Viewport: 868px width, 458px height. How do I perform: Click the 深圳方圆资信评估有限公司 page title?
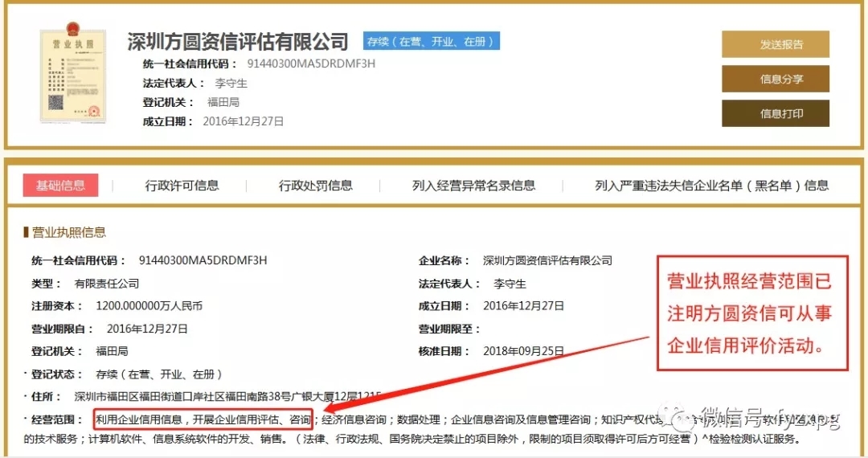[x=238, y=42]
